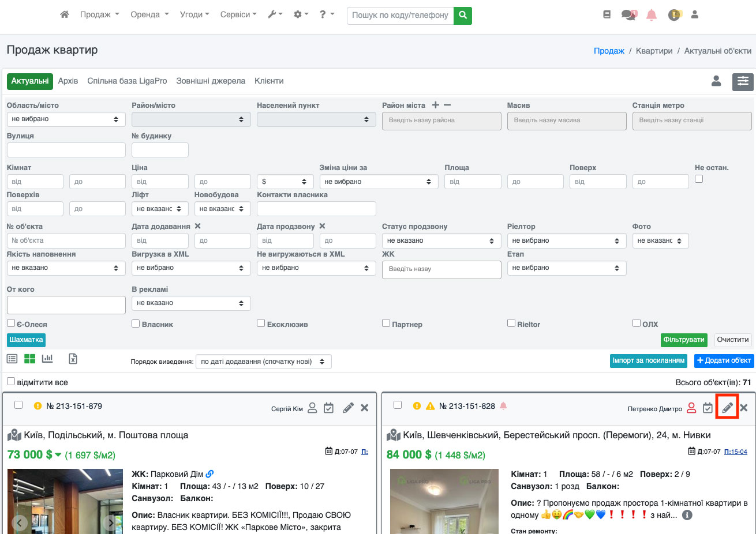
Task: Export listings to Excel file icon
Action: [73, 359]
